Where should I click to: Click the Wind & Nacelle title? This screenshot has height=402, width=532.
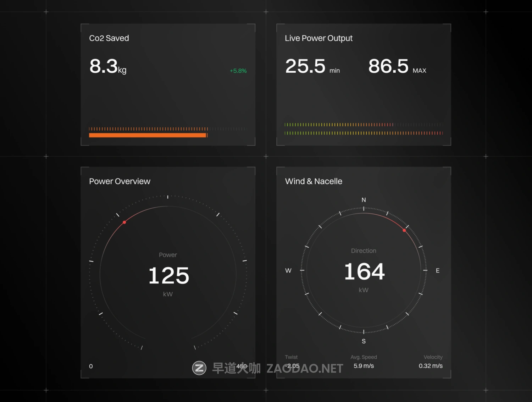click(x=314, y=181)
